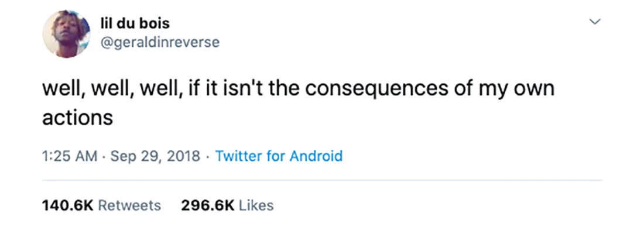Image resolution: width=644 pixels, height=227 pixels.
Task: Open the lil du bois display name
Action: click(x=135, y=23)
